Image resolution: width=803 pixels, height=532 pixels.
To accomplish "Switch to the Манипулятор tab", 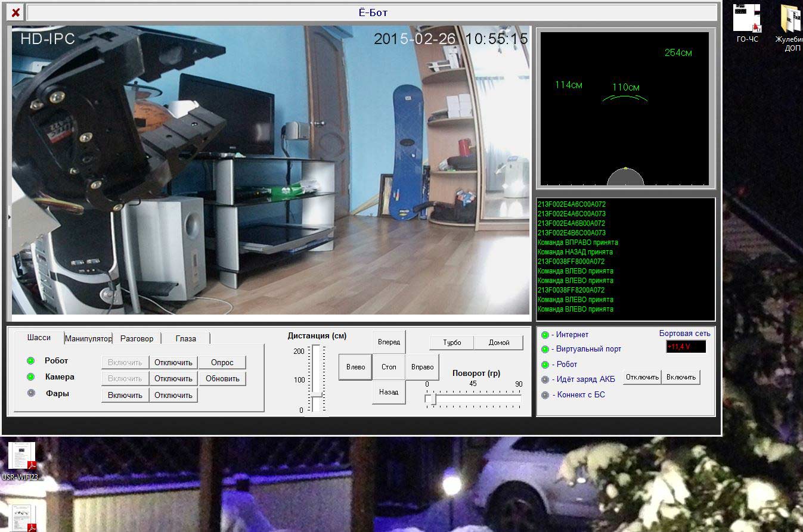I will (88, 338).
